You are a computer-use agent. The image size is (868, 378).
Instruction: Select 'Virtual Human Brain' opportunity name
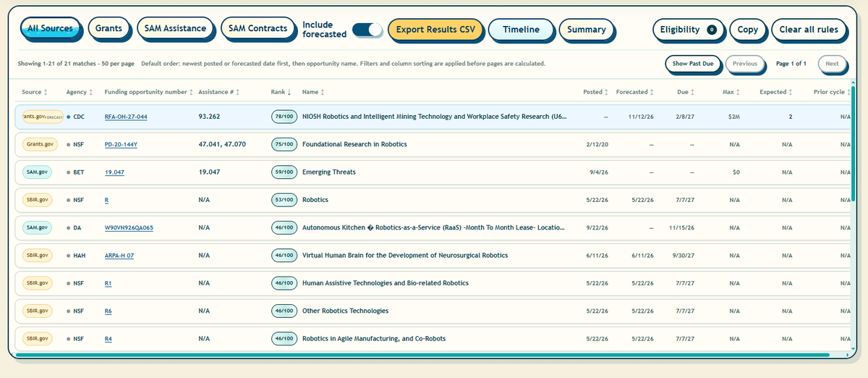(x=405, y=256)
